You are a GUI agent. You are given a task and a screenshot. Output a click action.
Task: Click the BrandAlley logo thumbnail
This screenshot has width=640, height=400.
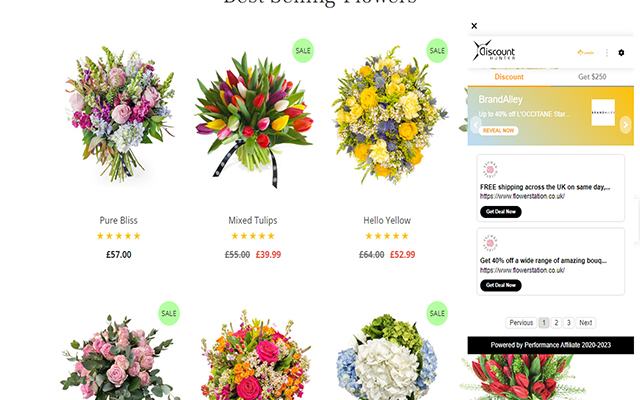pos(603,112)
